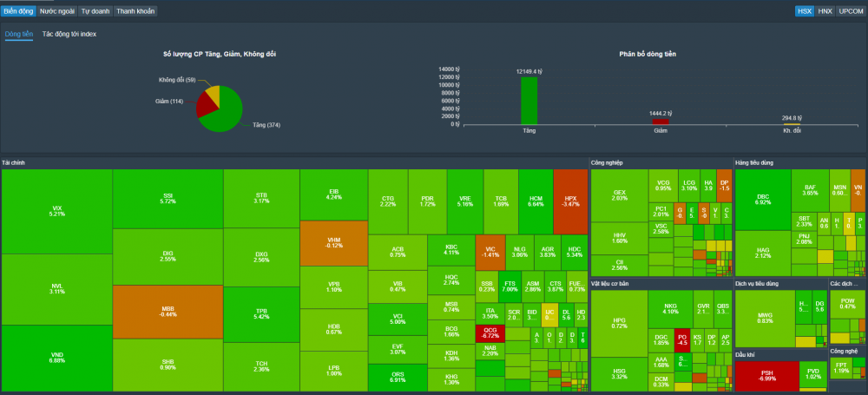Image resolution: width=868 pixels, height=395 pixels.
Task: Select the HCM 6.64% tile
Action: click(x=536, y=201)
